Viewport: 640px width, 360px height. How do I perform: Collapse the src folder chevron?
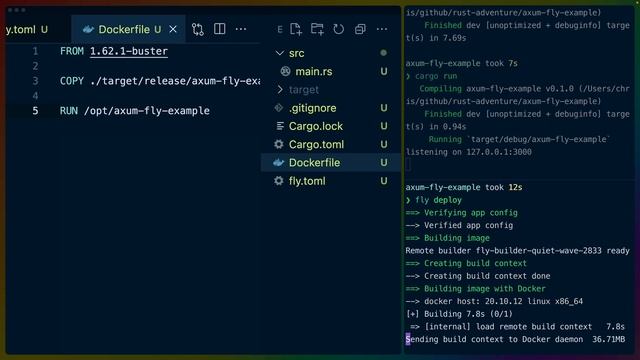click(280, 53)
